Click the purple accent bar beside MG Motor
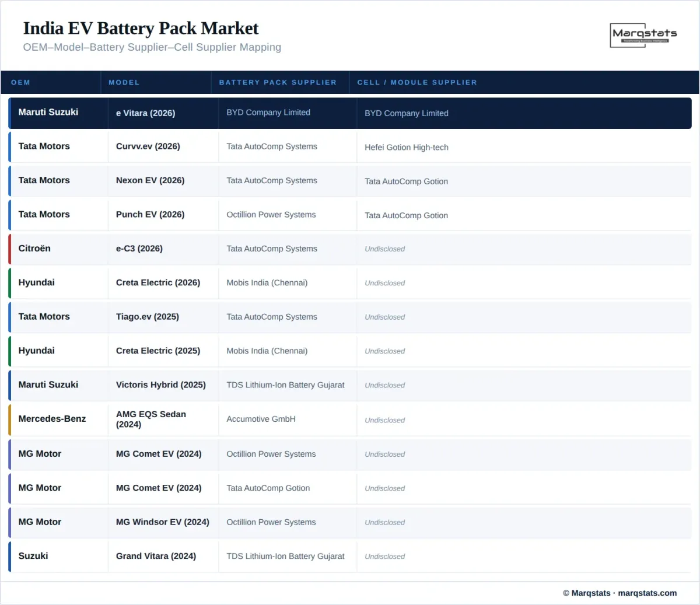The height and width of the screenshot is (605, 700). click(x=9, y=454)
